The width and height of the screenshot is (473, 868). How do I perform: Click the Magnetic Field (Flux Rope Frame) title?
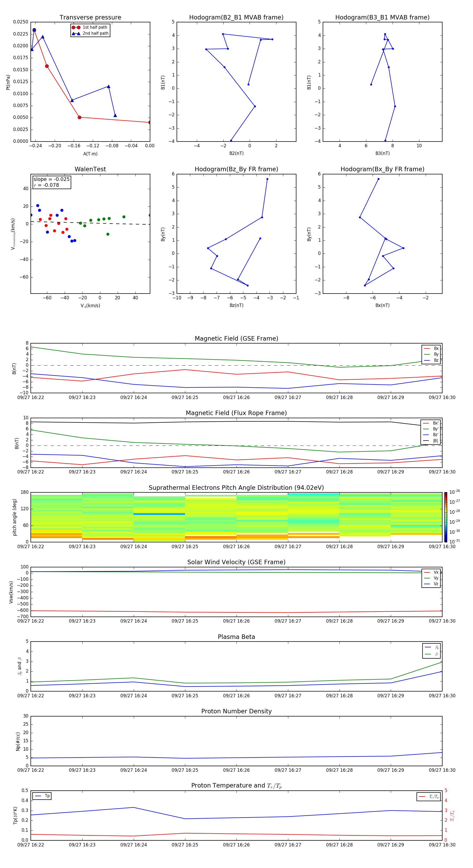click(x=236, y=413)
